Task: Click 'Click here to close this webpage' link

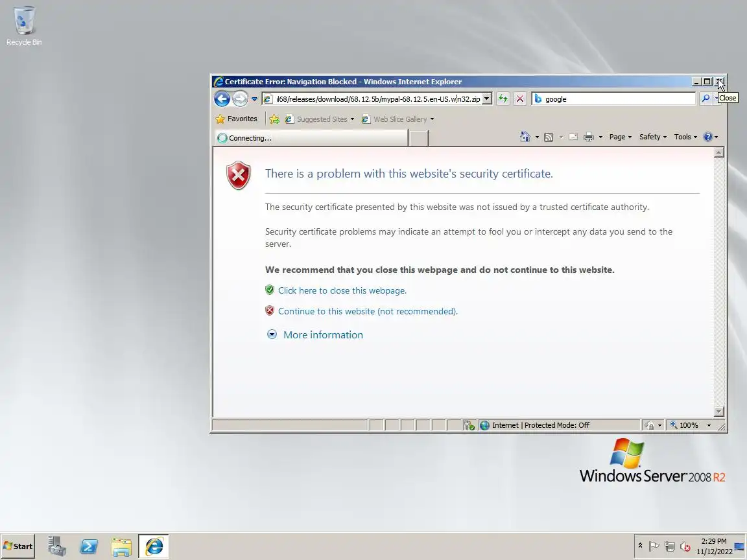Action: tap(342, 290)
